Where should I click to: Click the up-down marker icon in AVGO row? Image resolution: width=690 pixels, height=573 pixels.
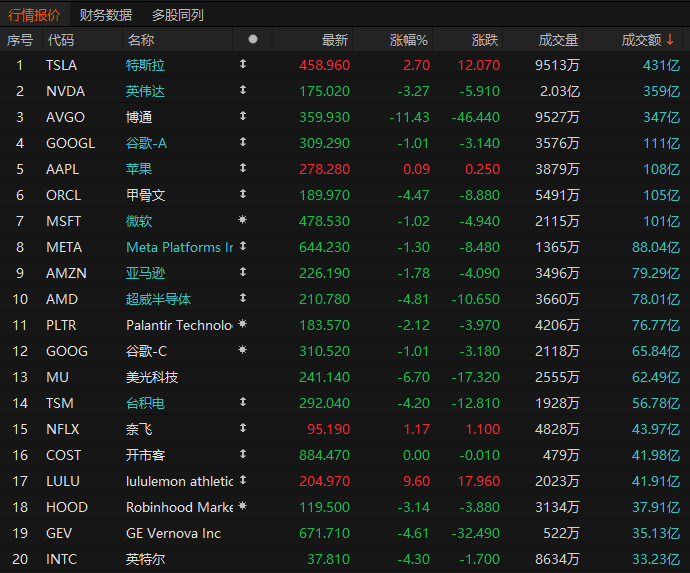[x=242, y=116]
